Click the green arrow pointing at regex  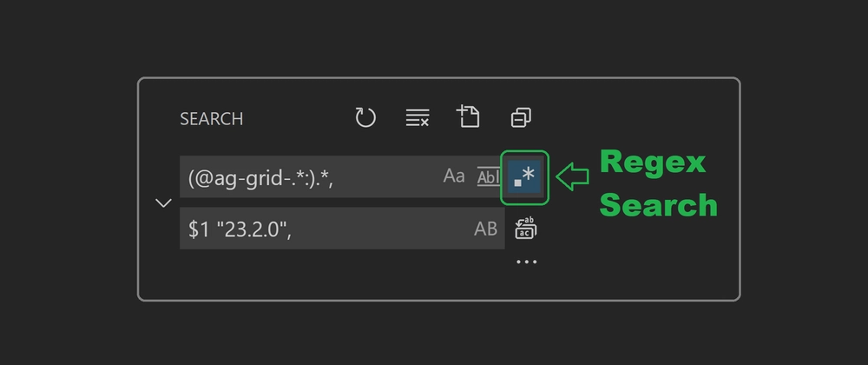click(572, 177)
